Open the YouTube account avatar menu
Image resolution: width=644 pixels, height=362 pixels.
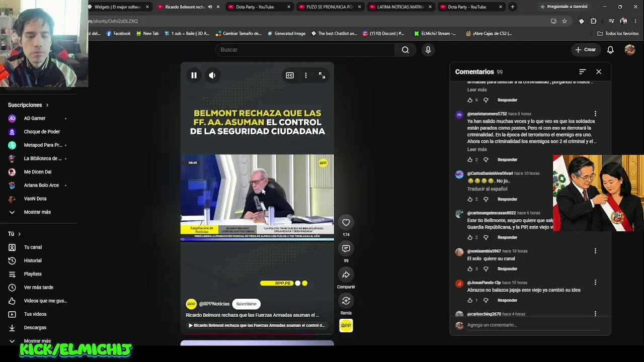pos(629,50)
